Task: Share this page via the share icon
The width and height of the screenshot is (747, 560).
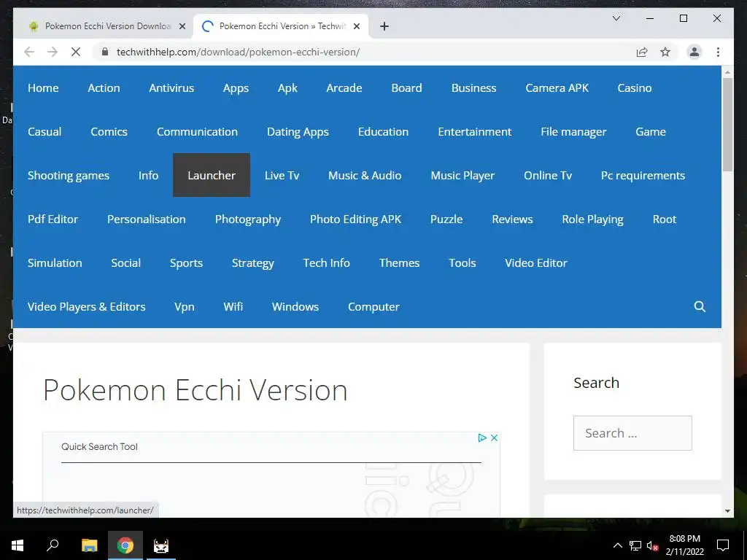Action: point(642,52)
